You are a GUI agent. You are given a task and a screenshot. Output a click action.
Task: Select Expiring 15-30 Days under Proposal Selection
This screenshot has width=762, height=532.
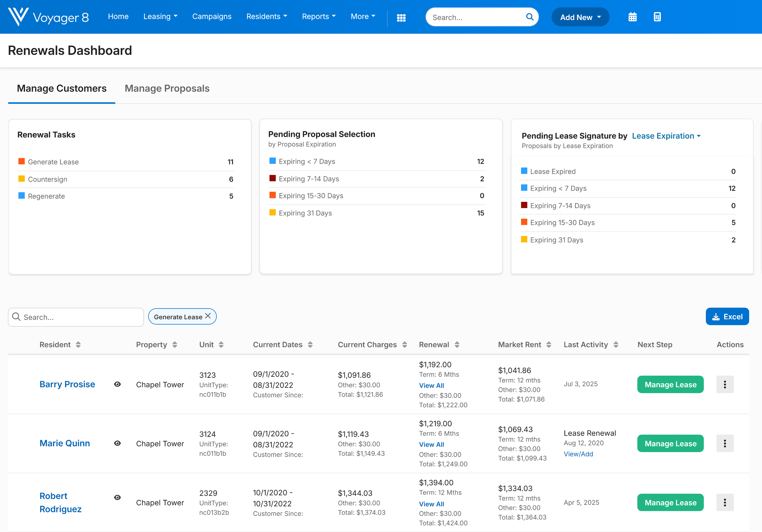(377, 196)
